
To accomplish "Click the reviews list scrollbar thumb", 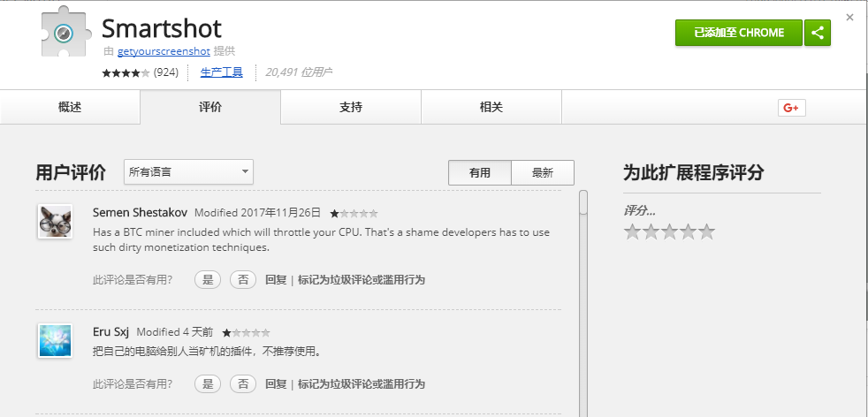I will (582, 202).
